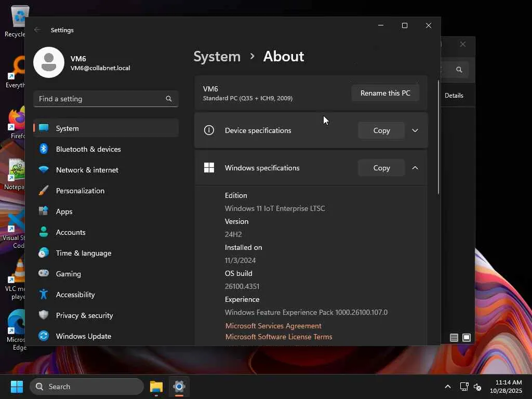Screen dimensions: 532x399
Task: Click the Bluetooth icon in sidebar
Action: click(44, 149)
